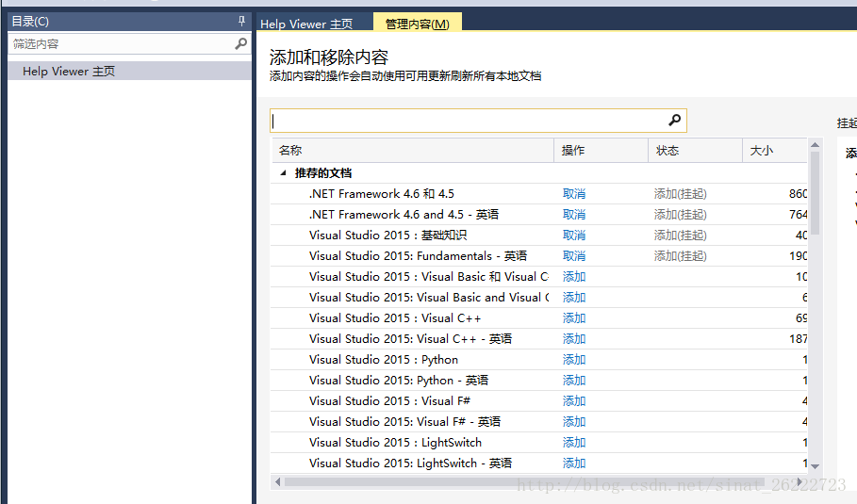
Task: Add Visual Studio 2015: Python - 英语
Action: [x=574, y=381]
